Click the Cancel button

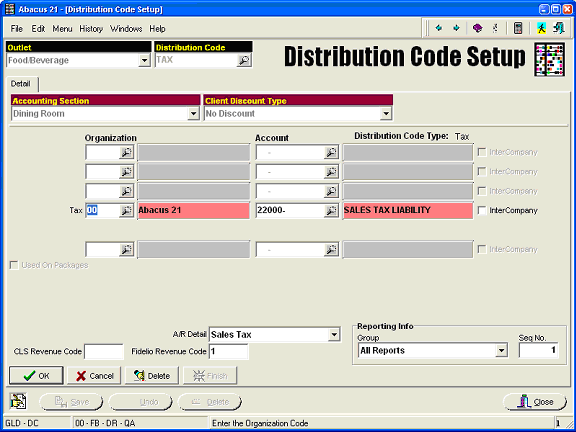[x=94, y=375]
